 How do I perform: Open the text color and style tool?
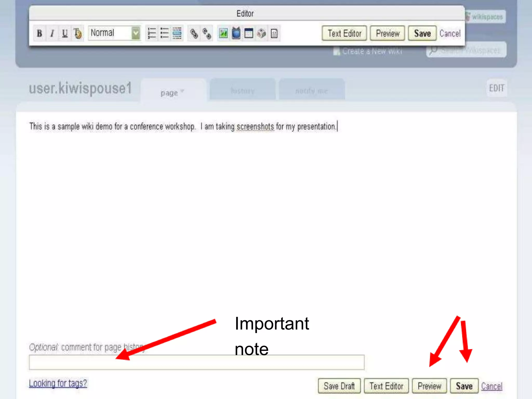[x=77, y=33]
